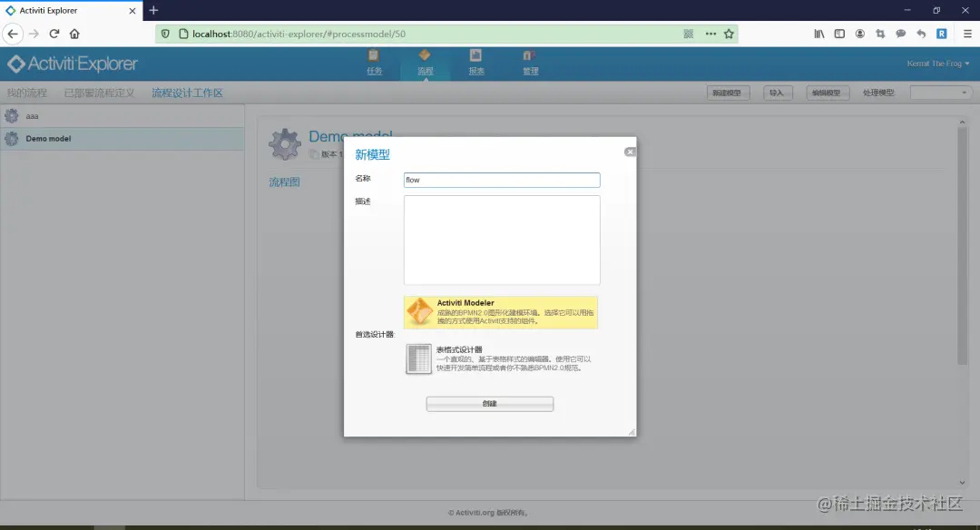Open the Kermit The Frog user menu

[x=938, y=64]
